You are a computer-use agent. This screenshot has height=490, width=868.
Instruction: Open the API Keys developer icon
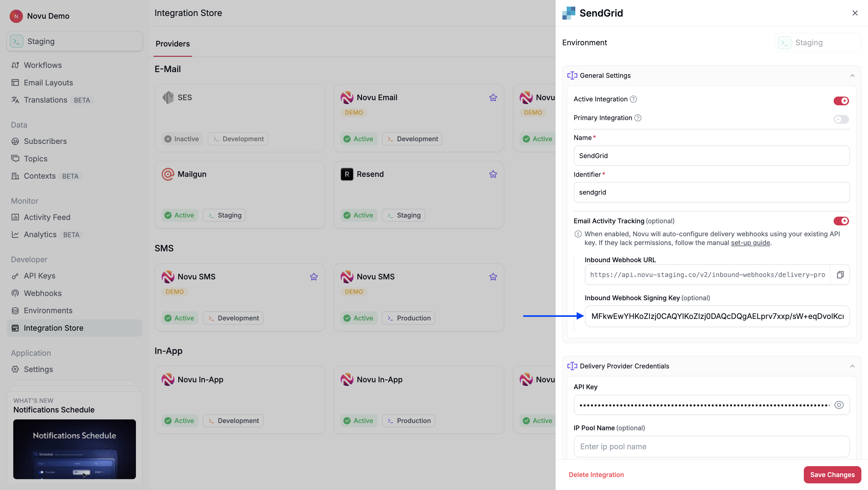coord(15,275)
